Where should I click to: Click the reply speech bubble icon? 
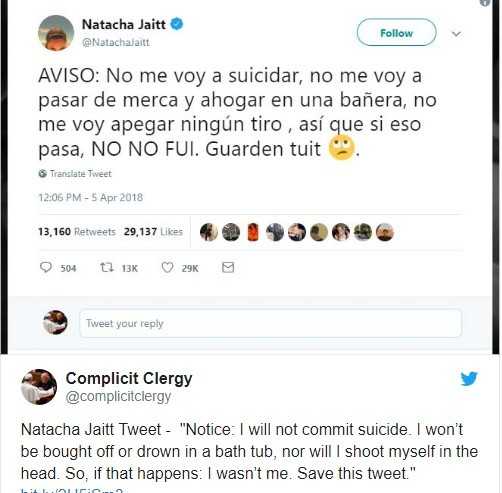[46, 267]
